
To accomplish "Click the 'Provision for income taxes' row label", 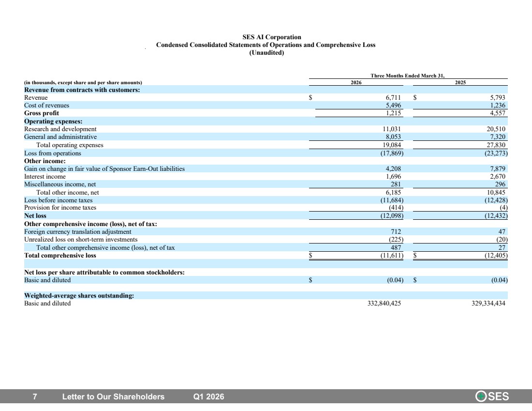I will point(60,208).
